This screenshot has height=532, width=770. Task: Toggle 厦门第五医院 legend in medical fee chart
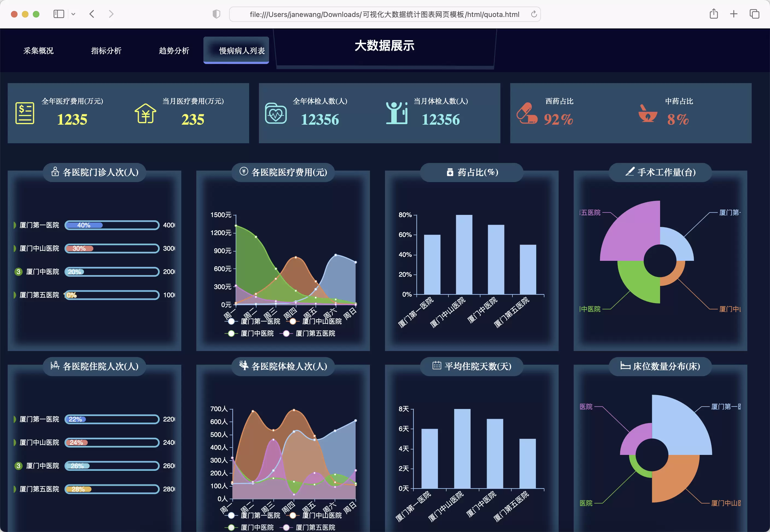[307, 333]
